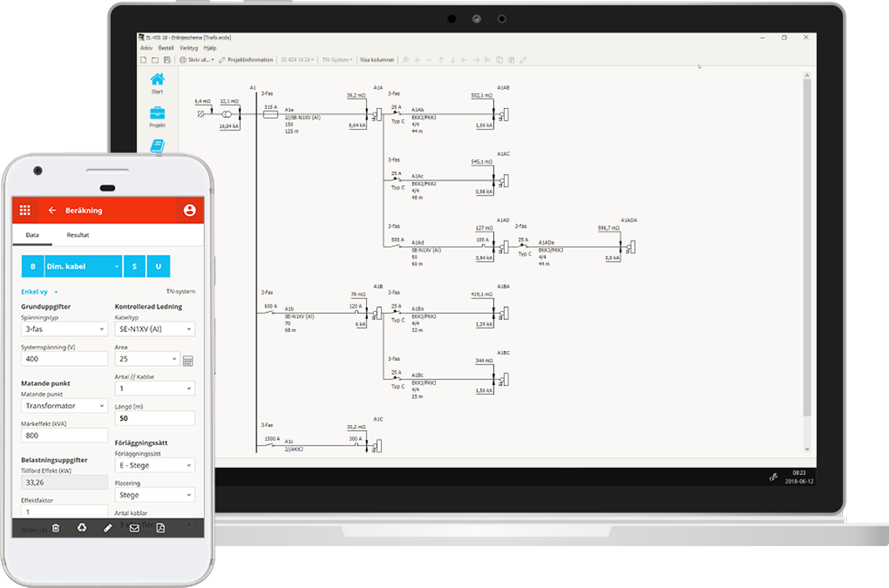
Task: Click the Visa kolumner button
Action: (x=377, y=60)
